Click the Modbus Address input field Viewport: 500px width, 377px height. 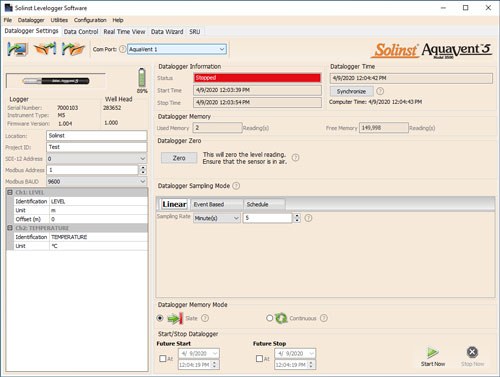pos(92,170)
